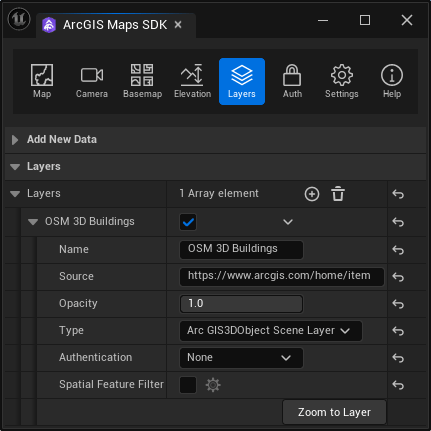Minimize the ArcGIS Maps SDK window

323,20
